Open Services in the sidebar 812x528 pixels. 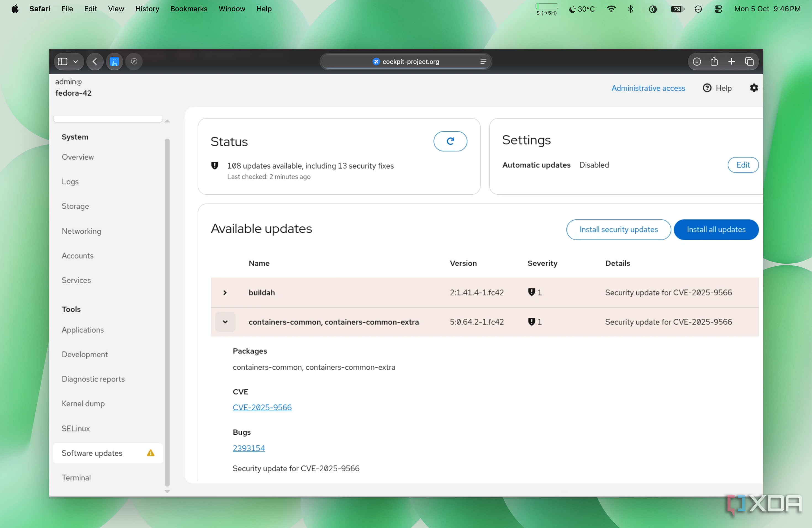pyautogui.click(x=76, y=280)
